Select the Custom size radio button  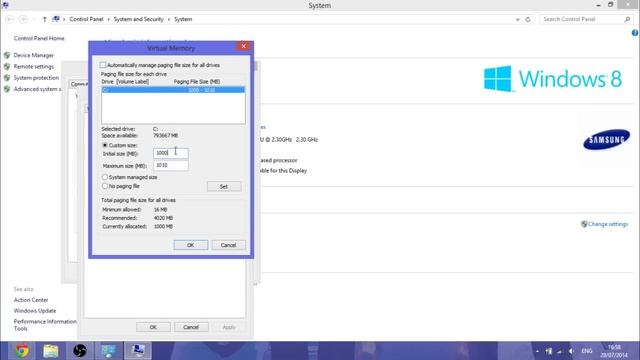(105, 145)
